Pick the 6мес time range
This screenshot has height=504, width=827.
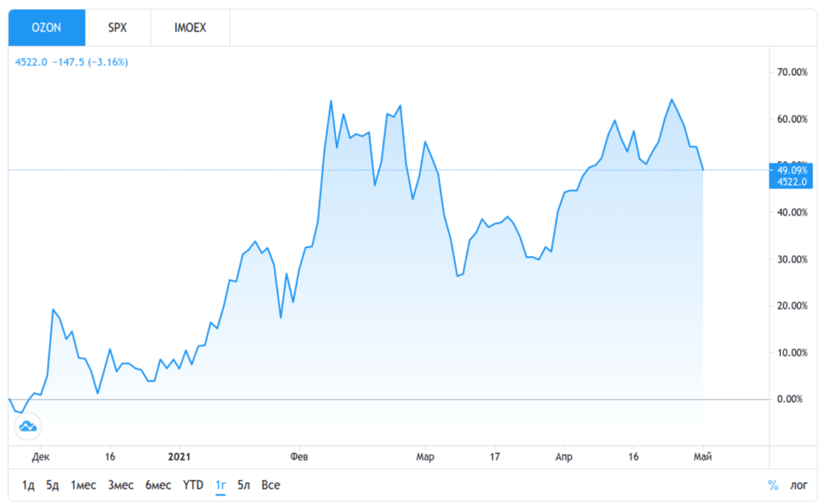pyautogui.click(x=157, y=485)
